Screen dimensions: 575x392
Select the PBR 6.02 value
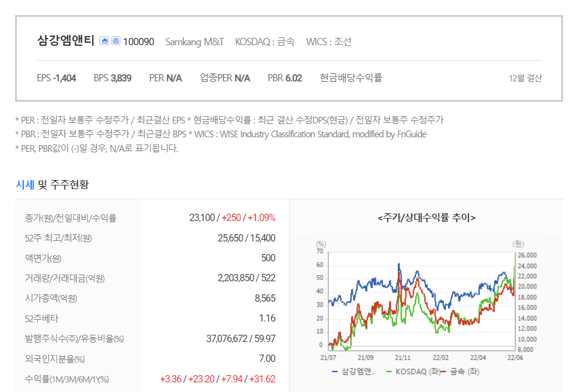point(285,78)
